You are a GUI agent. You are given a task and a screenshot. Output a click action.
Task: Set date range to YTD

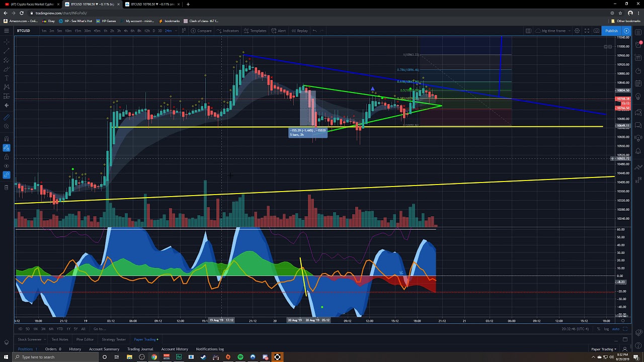(59, 329)
